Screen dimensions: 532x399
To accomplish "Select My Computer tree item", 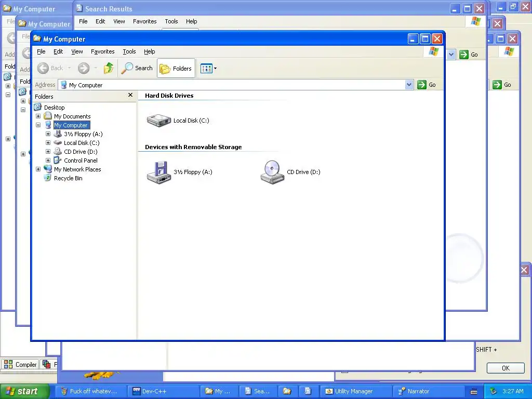I will [x=71, y=125].
